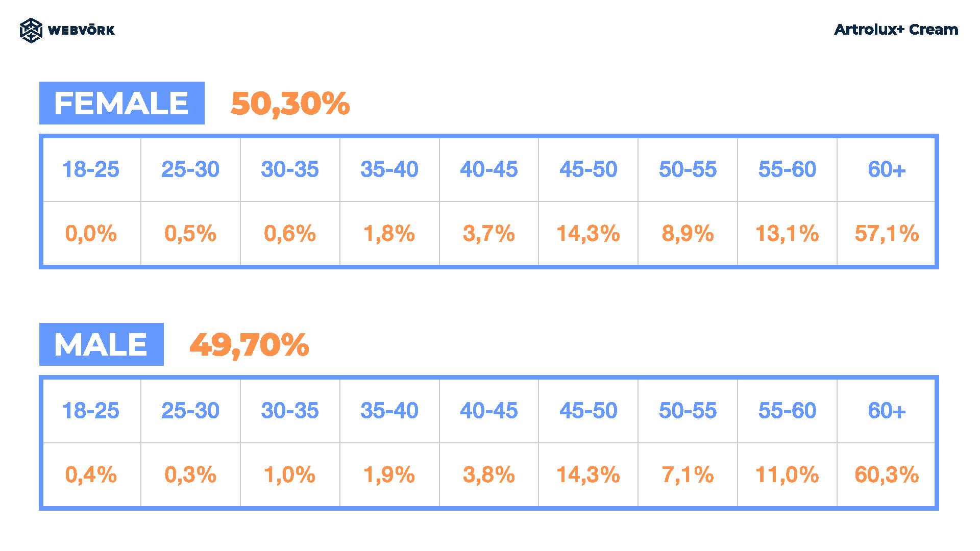Image resolution: width=980 pixels, height=551 pixels.
Task: Click the WEBVORK brand name text
Action: (81, 31)
